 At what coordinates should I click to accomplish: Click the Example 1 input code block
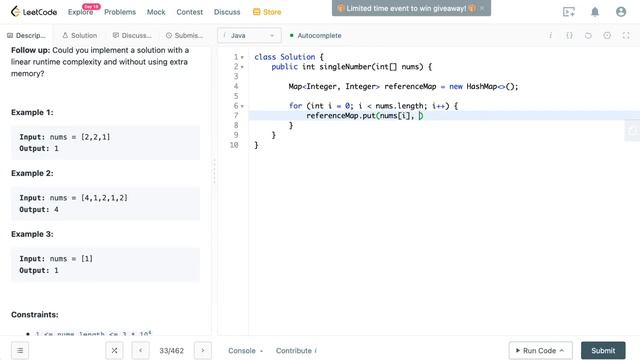[105, 143]
